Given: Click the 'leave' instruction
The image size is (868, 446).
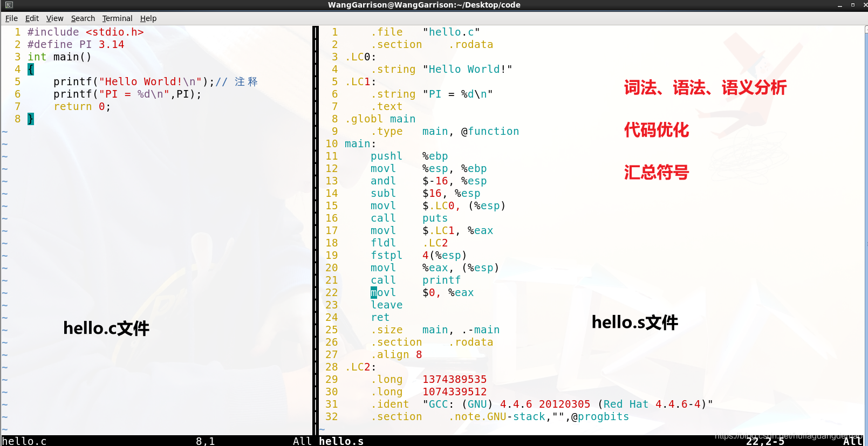Looking at the screenshot, I should (x=386, y=305).
